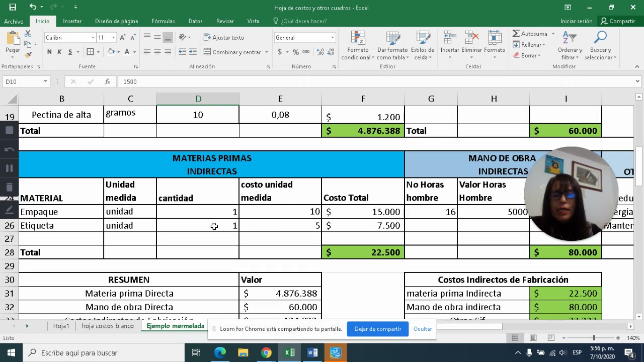Click the insert function fx icon
The width and height of the screenshot is (644, 362).
coord(107,81)
